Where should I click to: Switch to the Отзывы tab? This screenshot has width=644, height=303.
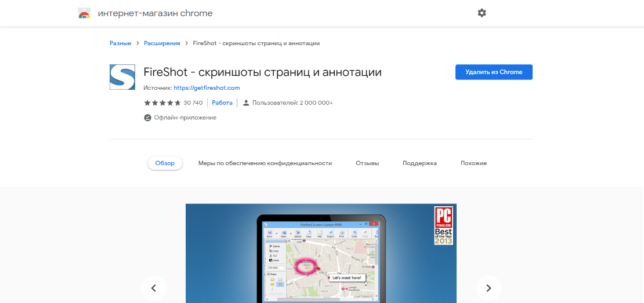[x=367, y=163]
